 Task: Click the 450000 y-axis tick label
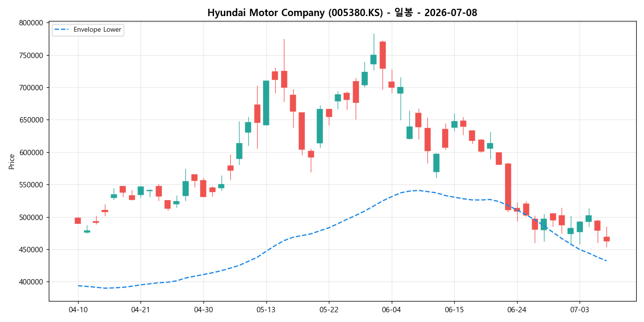tap(31, 250)
